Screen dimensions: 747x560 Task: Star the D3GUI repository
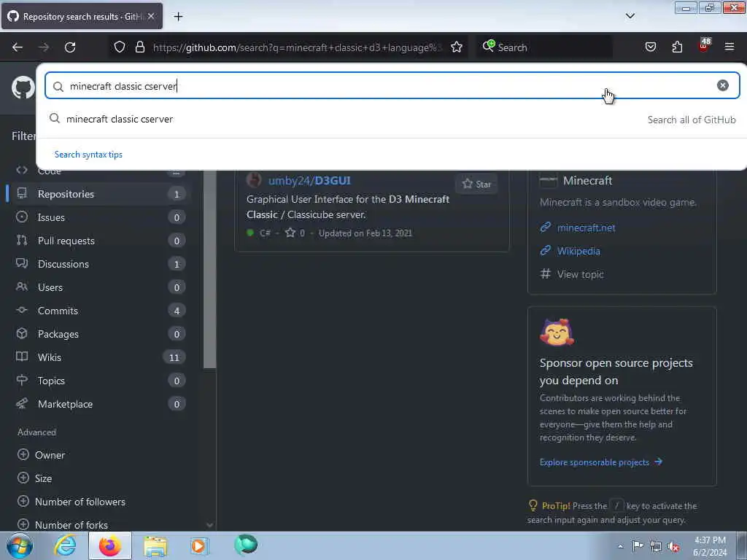[x=476, y=184]
